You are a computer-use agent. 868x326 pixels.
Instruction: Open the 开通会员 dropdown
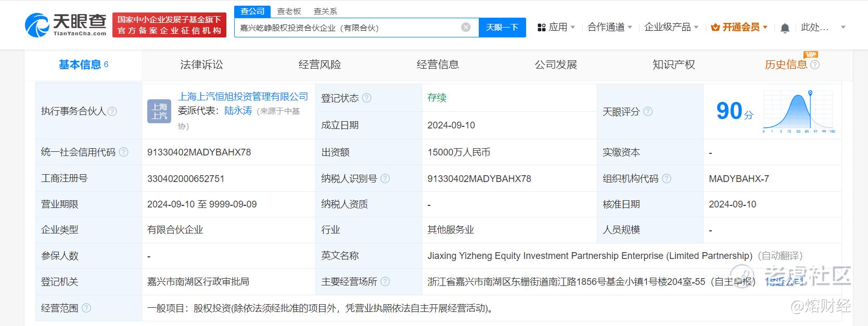(x=739, y=27)
